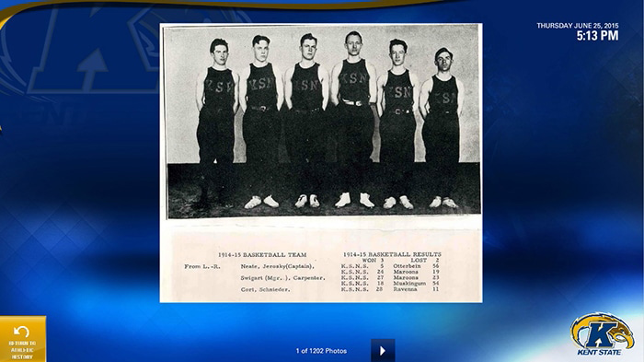Click the '1 of 1202 Photos' counter
644x362 pixels.
click(x=321, y=351)
